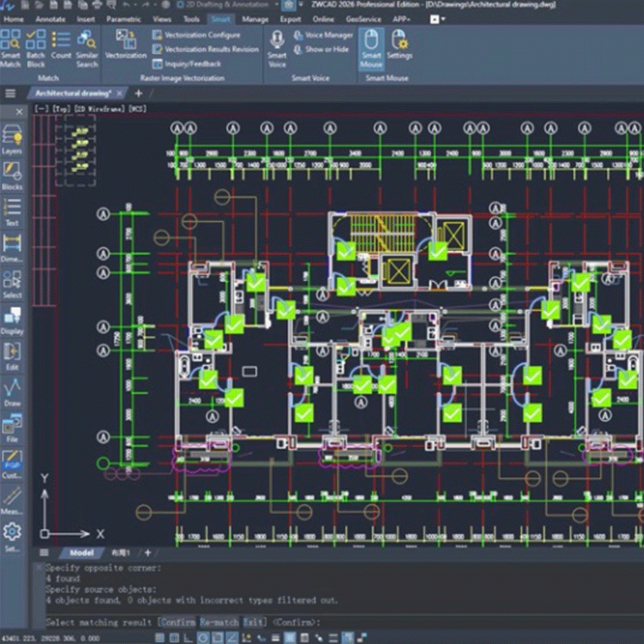Open the [Top] view menu
The height and width of the screenshot is (644, 644).
pyautogui.click(x=61, y=109)
